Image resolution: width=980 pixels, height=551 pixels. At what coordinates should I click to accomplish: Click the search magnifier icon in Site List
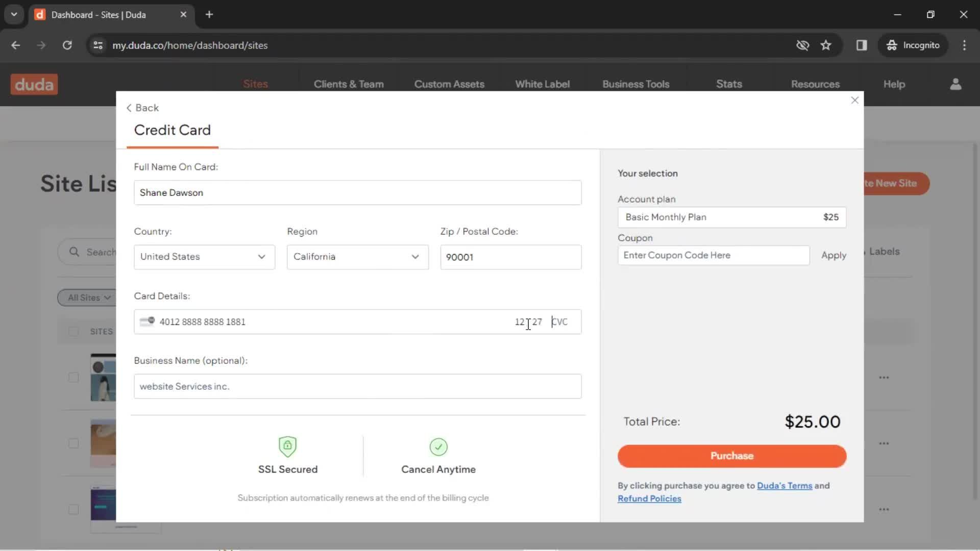pos(75,252)
